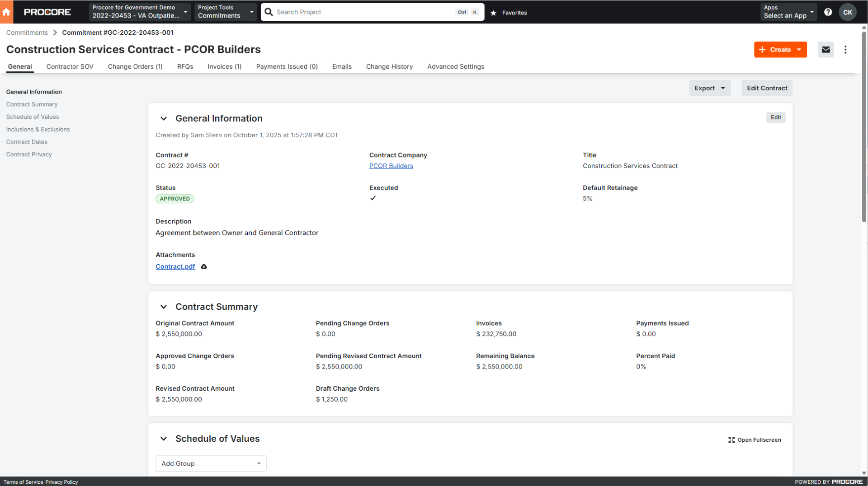Open Fullscreen for Schedule of Values
868x486 pixels.
[x=754, y=439]
